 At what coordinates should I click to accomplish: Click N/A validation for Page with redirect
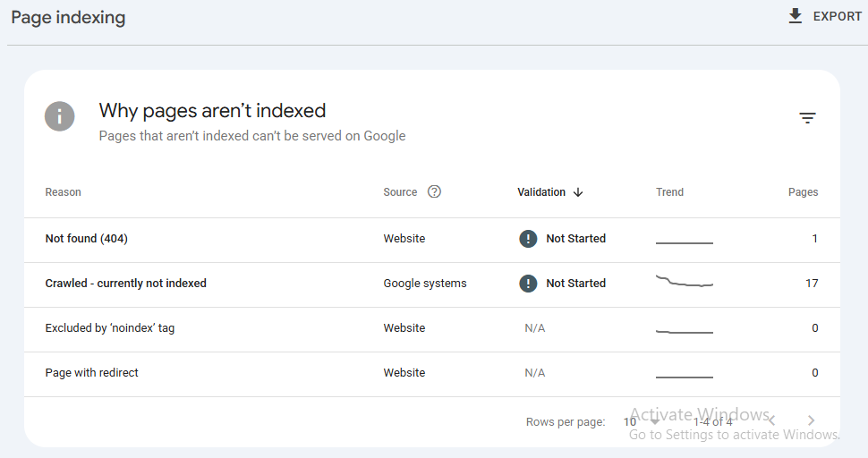point(535,373)
